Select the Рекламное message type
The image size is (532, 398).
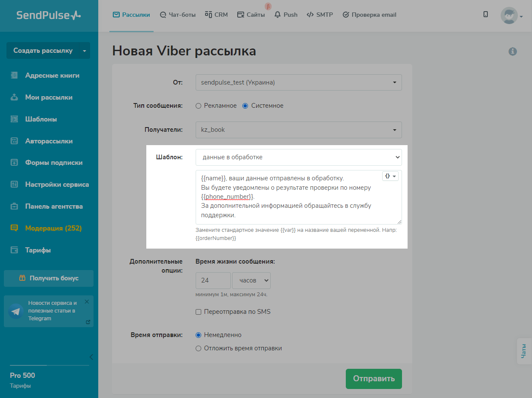(198, 106)
